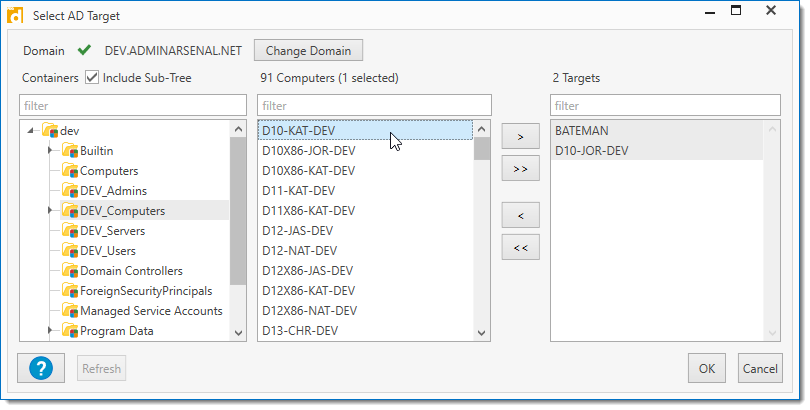Image resolution: width=810 pixels, height=410 pixels.
Task: Click the Containers filter input field
Action: tap(132, 105)
